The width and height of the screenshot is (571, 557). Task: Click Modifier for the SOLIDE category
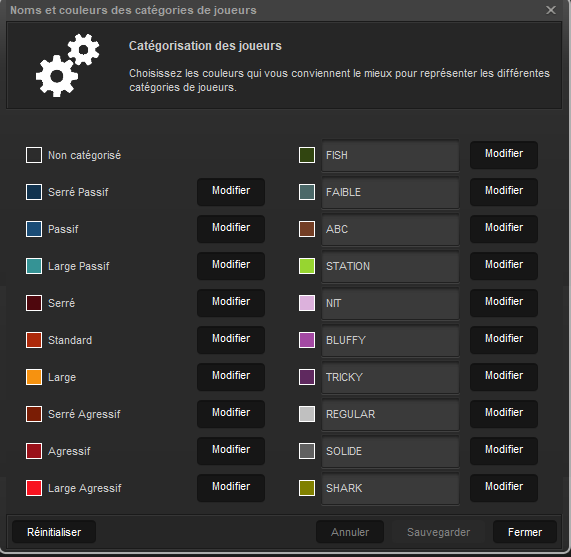(x=504, y=451)
